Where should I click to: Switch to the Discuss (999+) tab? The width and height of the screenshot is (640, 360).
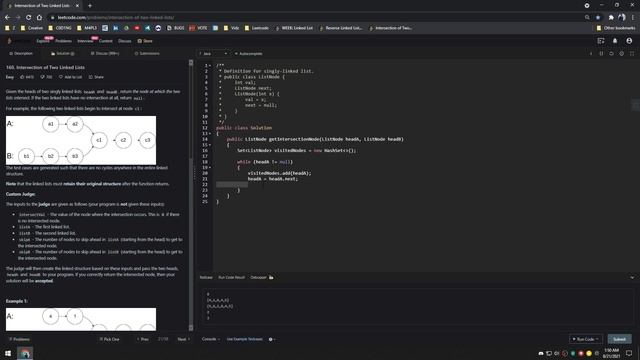coord(105,53)
